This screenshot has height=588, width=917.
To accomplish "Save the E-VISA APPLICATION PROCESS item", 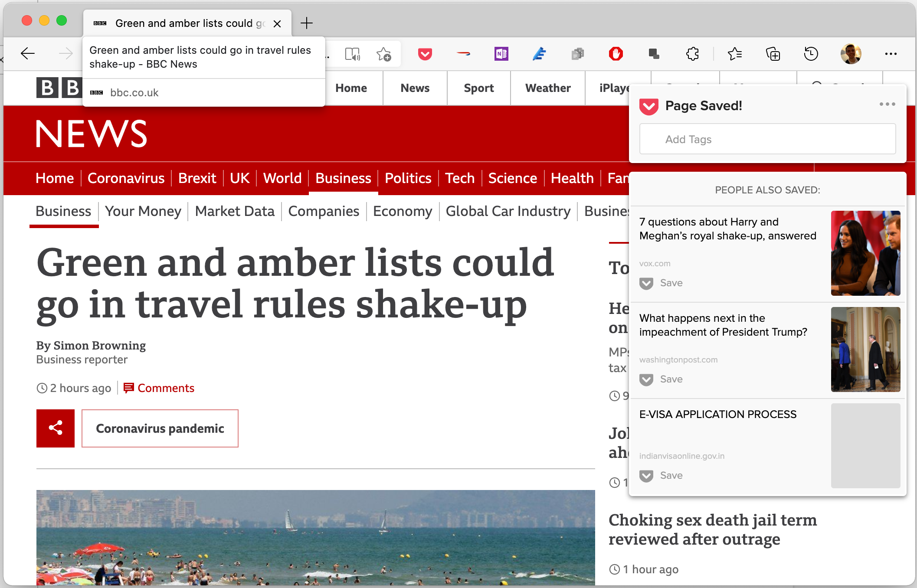I will [662, 476].
